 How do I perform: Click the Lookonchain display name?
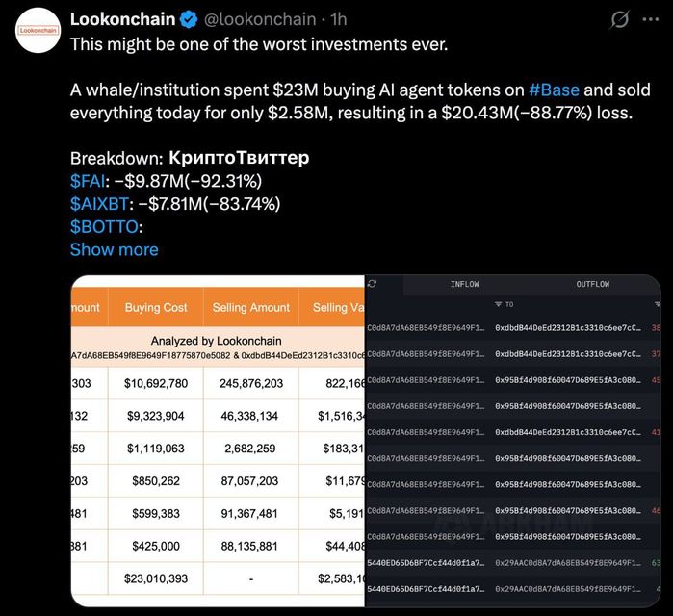tap(121, 19)
